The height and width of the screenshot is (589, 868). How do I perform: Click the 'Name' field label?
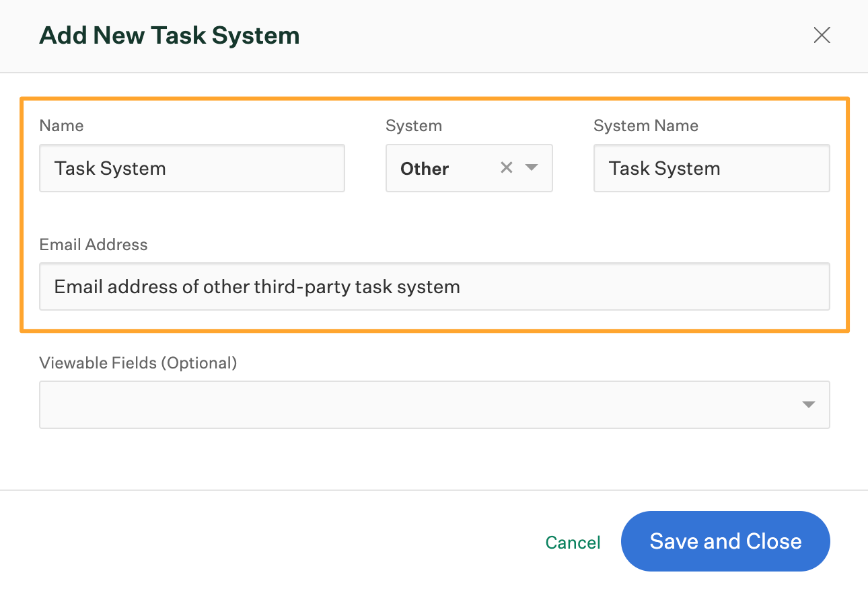61,126
